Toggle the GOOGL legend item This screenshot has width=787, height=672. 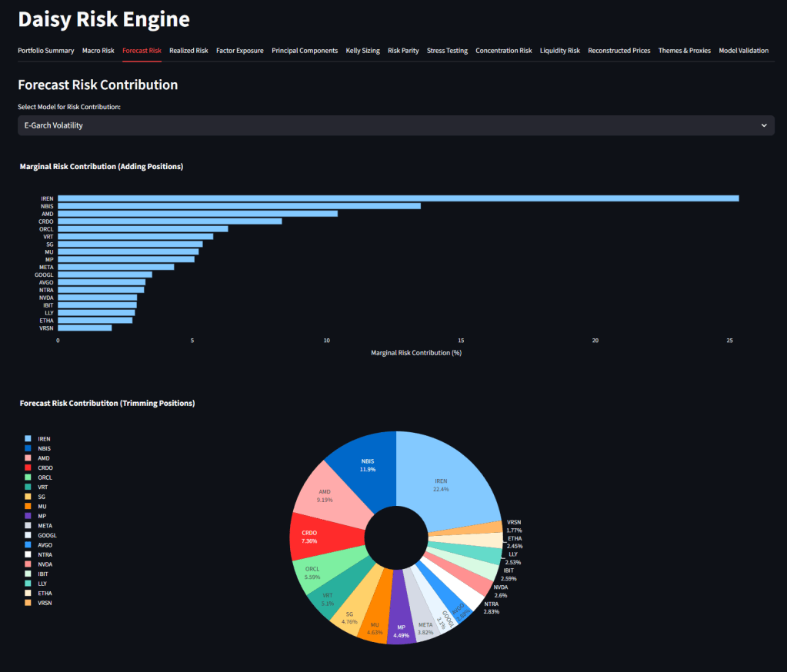[x=47, y=535]
